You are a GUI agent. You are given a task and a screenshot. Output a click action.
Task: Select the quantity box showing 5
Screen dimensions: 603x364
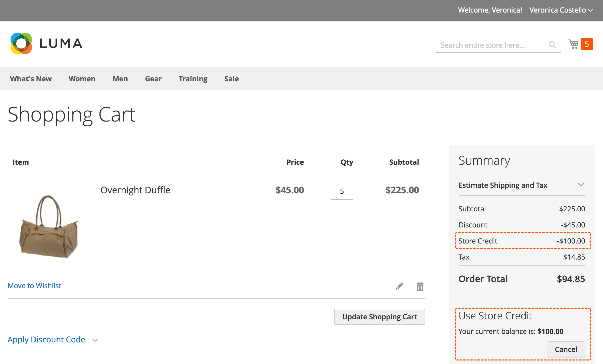341,191
